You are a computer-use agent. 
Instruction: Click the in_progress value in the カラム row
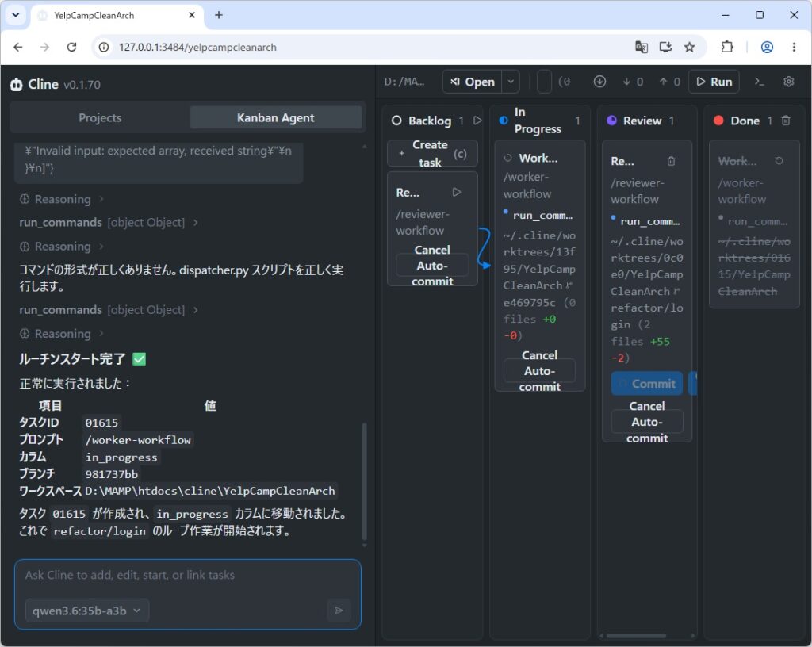(121, 457)
